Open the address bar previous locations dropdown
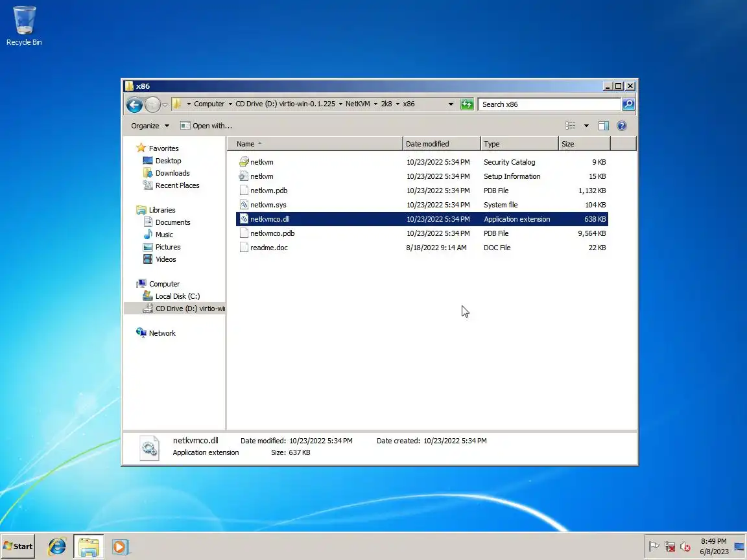 point(451,104)
